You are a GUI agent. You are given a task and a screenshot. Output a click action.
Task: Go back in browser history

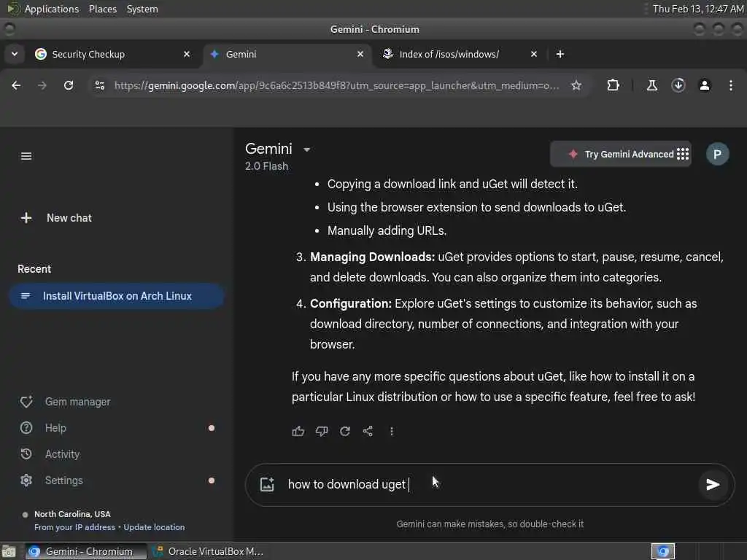tap(16, 85)
